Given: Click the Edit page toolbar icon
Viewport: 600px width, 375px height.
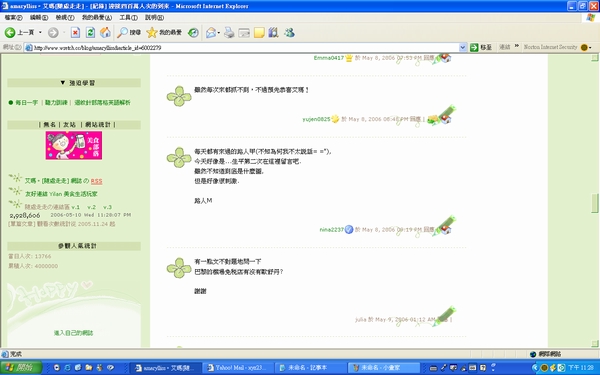Looking at the screenshot, I should point(244,33).
